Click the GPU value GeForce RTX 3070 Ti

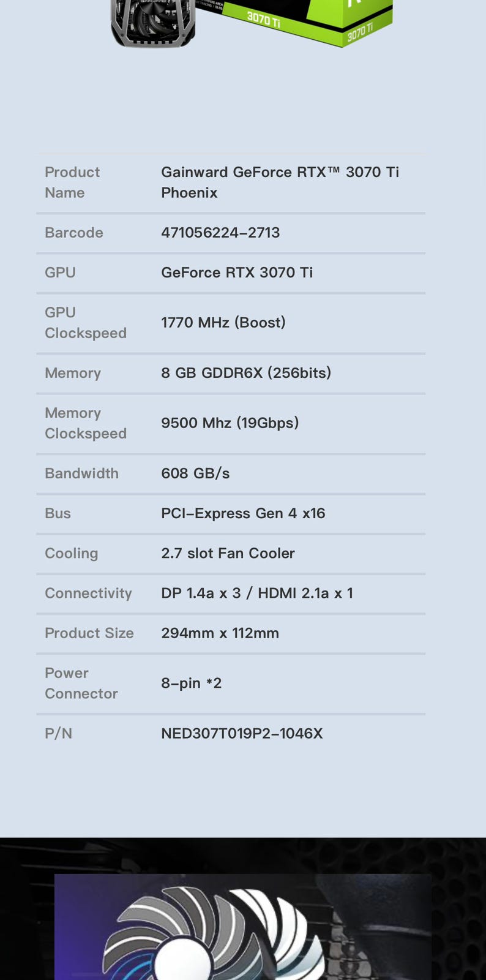[237, 273]
